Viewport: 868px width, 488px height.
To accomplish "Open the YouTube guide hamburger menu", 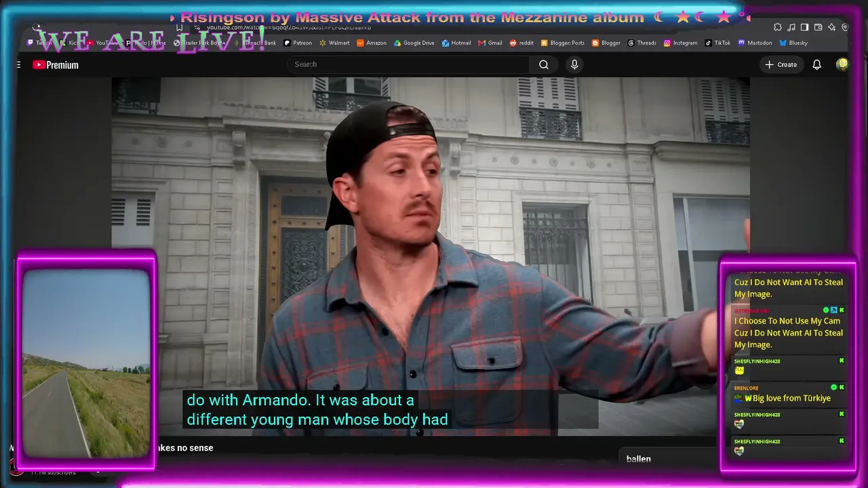I will 18,65.
